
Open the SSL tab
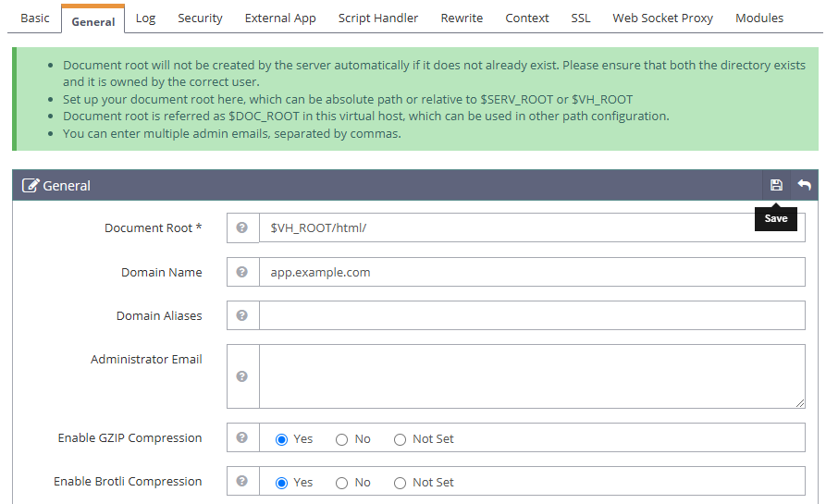tap(580, 18)
